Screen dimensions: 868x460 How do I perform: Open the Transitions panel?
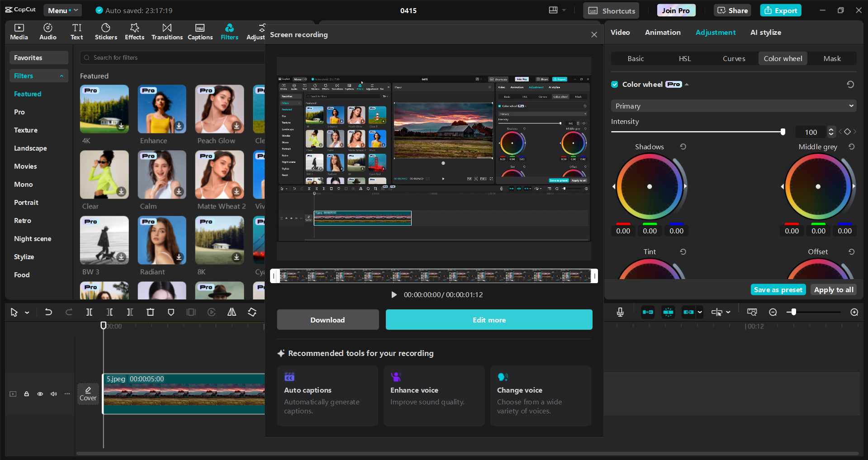pos(167,32)
